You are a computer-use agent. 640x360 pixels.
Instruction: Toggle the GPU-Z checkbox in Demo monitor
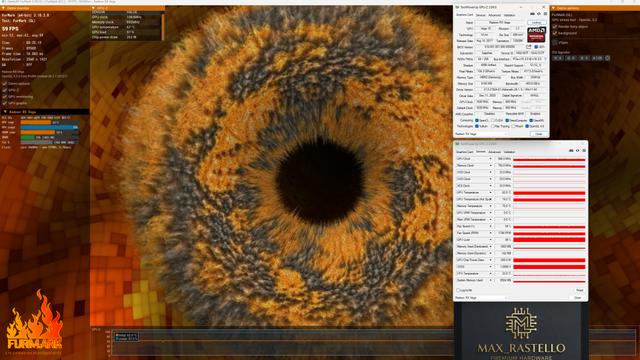[x=5, y=90]
